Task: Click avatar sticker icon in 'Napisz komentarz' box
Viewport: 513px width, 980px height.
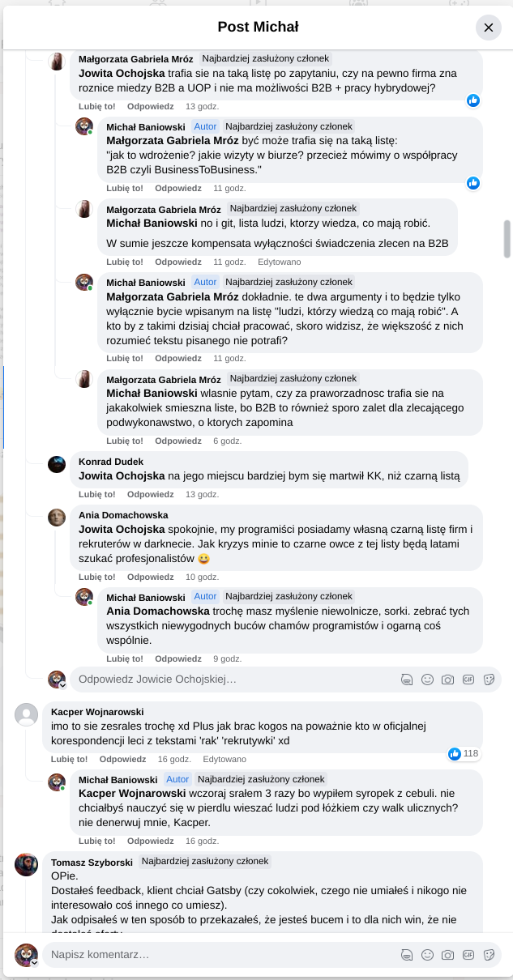Action: 407,955
